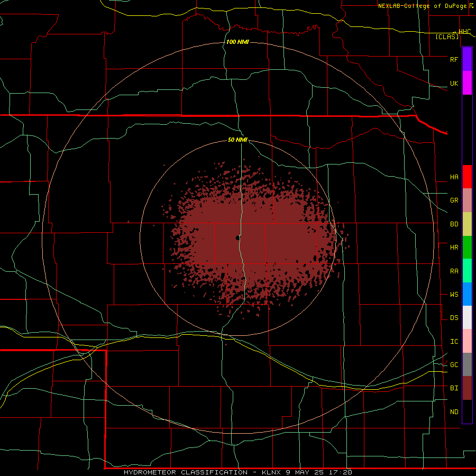Image resolution: width=476 pixels, height=476 pixels.
Task: Click the HA legend label
Action: click(x=454, y=177)
